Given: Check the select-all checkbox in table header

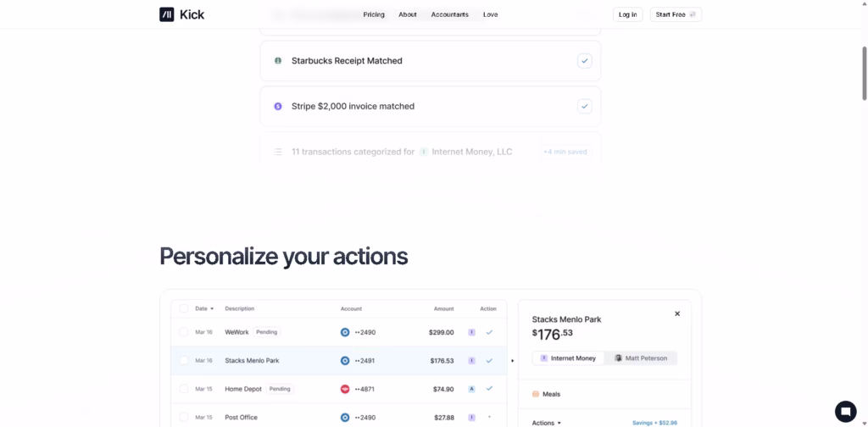Looking at the screenshot, I should [x=184, y=308].
